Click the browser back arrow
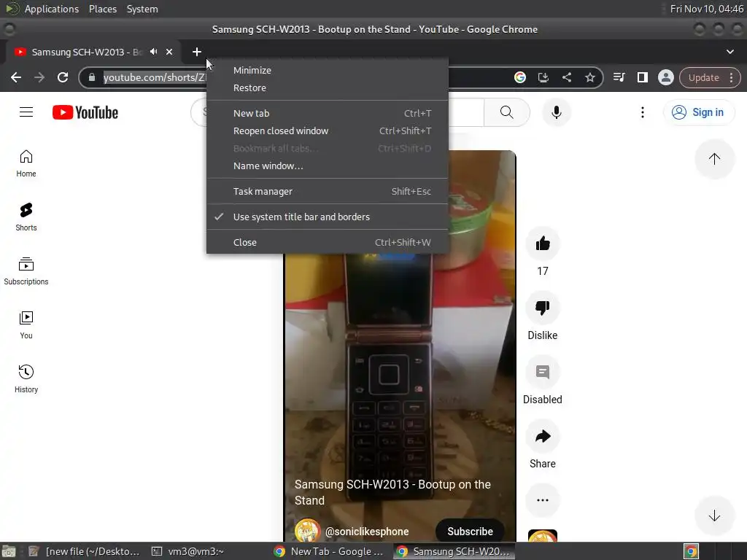747x560 pixels. (x=16, y=77)
